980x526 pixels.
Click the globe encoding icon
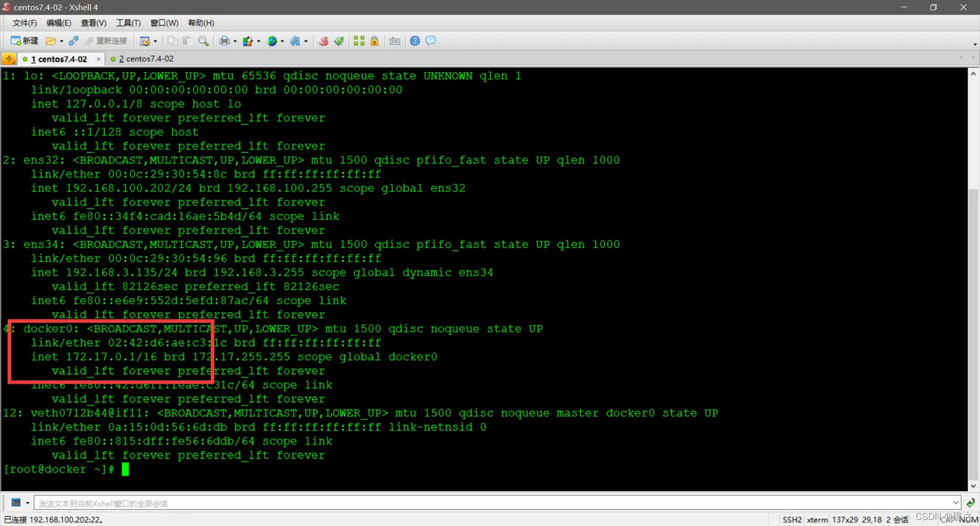[272, 41]
